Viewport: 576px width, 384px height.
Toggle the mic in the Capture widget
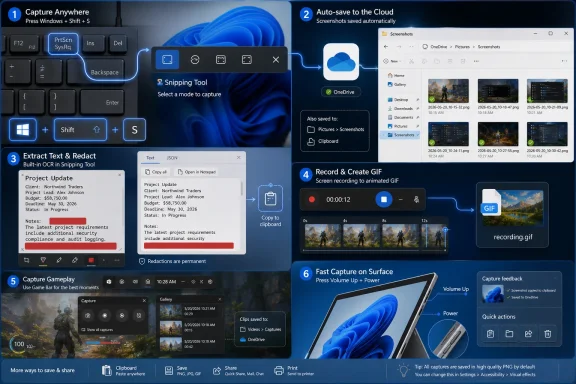138,315
